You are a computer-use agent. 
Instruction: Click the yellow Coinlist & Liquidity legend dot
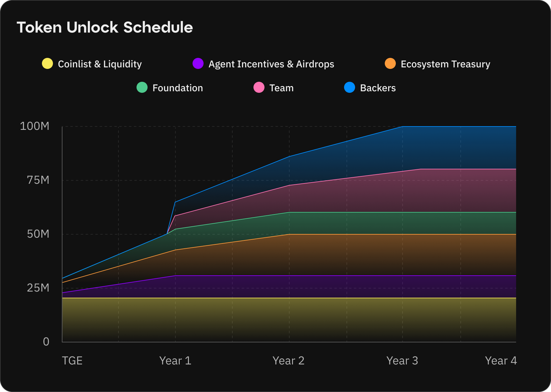(47, 64)
